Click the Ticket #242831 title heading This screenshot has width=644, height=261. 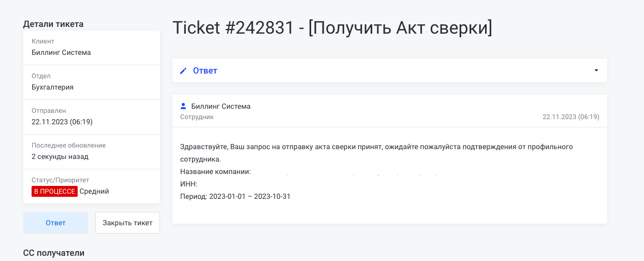(332, 28)
